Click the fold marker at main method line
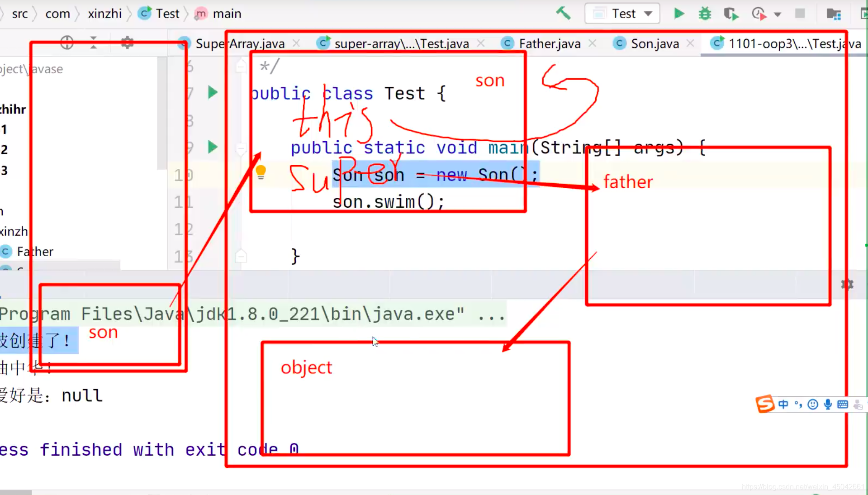This screenshot has width=868, height=495. point(241,148)
